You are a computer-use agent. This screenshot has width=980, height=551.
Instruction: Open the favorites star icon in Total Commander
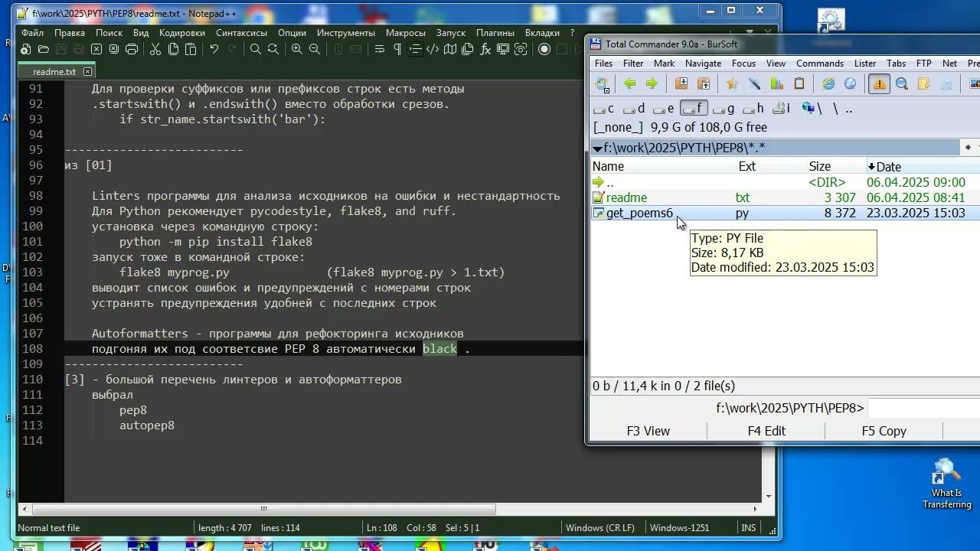coord(732,84)
